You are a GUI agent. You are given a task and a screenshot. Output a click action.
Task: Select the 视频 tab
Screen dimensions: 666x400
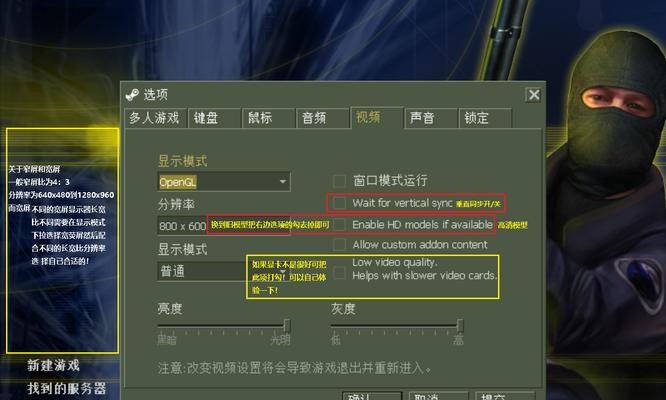tap(377, 117)
